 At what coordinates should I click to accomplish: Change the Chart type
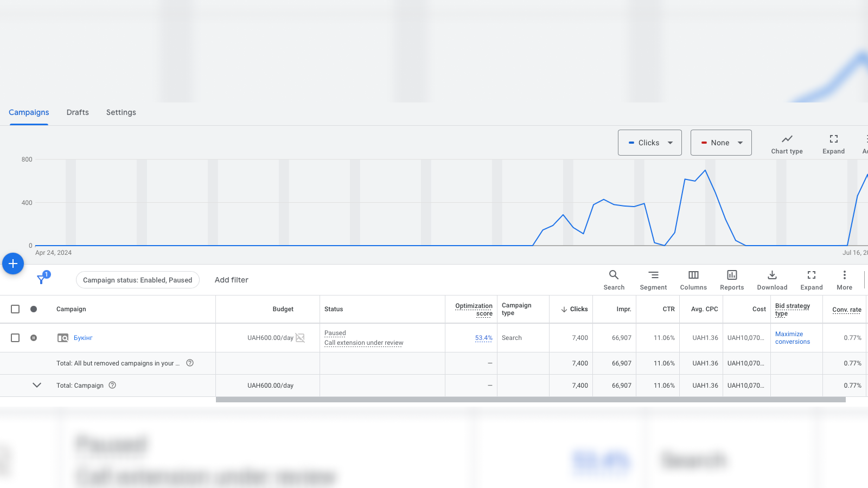point(787,144)
